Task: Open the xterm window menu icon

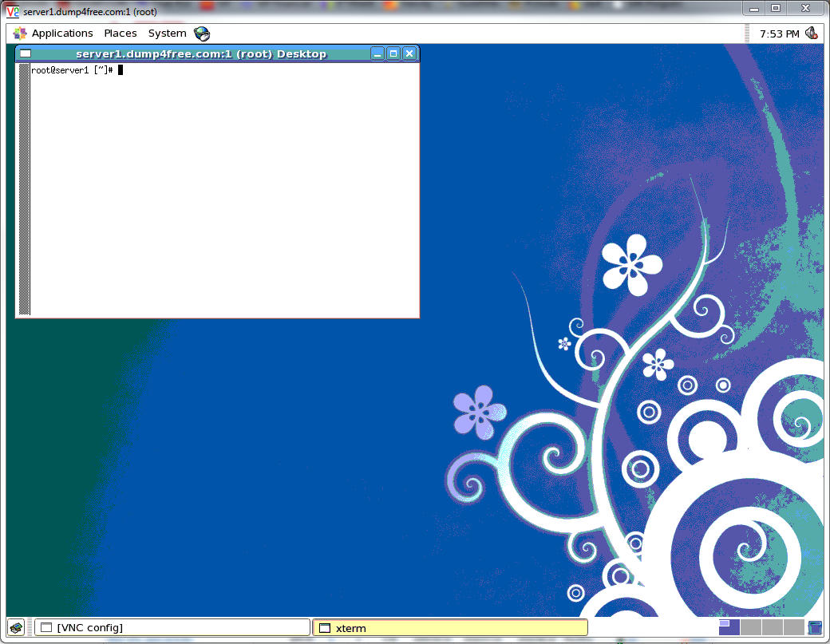Action: click(x=26, y=53)
